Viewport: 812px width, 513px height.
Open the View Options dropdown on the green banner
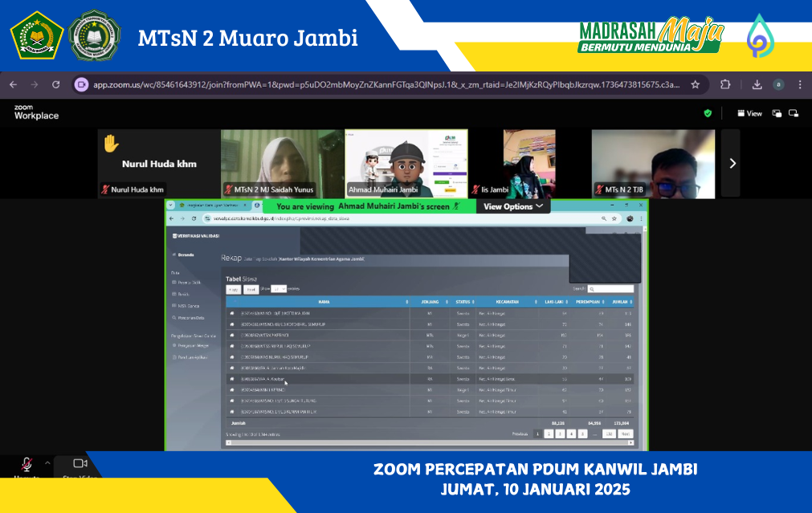click(512, 206)
